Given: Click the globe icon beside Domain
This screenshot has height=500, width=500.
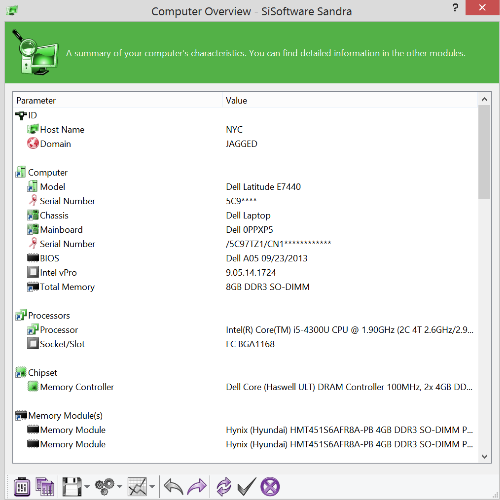Looking at the screenshot, I should coord(33,143).
